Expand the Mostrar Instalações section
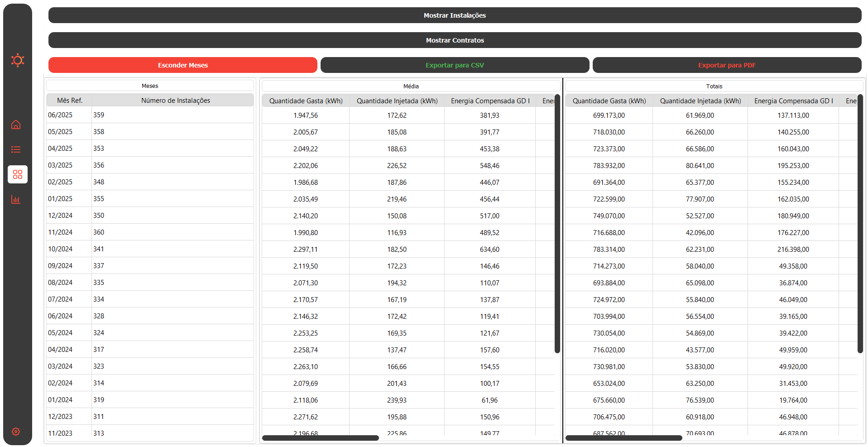This screenshot has width=868, height=447. click(455, 15)
